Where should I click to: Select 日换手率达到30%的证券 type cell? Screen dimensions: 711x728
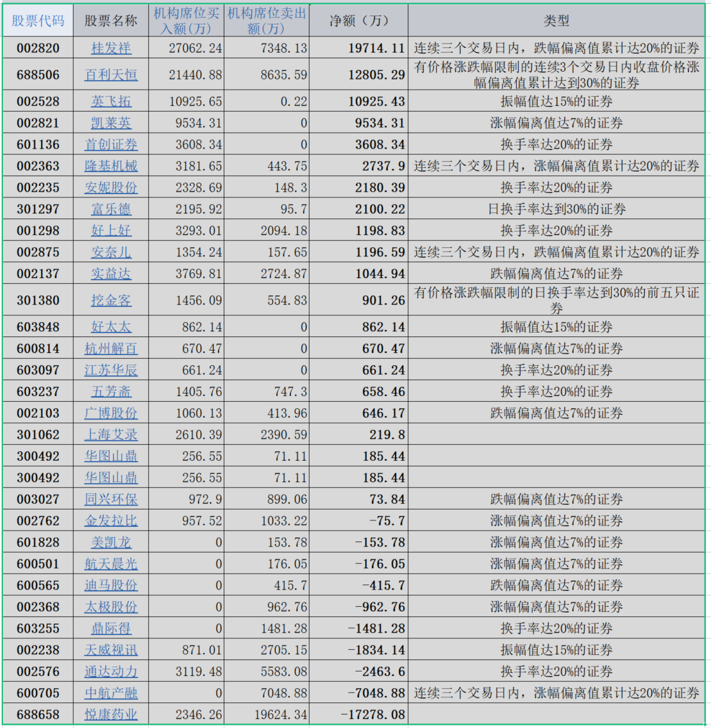[556, 209]
